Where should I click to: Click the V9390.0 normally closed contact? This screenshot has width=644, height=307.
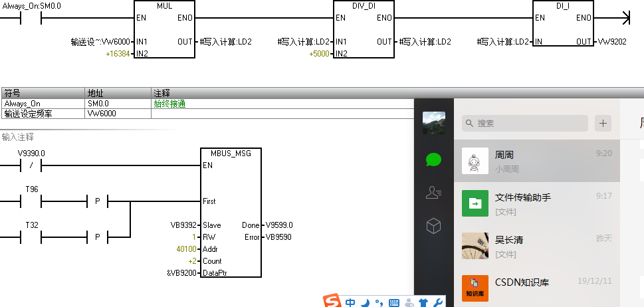31,165
